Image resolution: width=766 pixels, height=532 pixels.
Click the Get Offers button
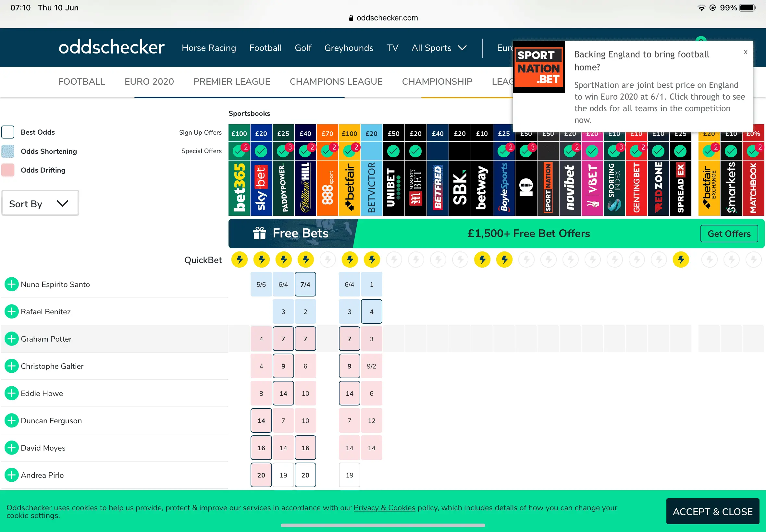coord(729,234)
